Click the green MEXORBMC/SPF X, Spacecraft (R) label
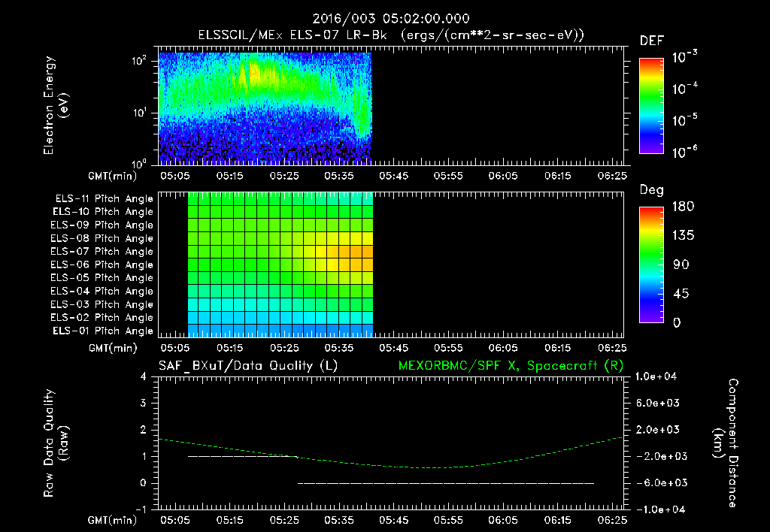The image size is (770, 532). 511,366
